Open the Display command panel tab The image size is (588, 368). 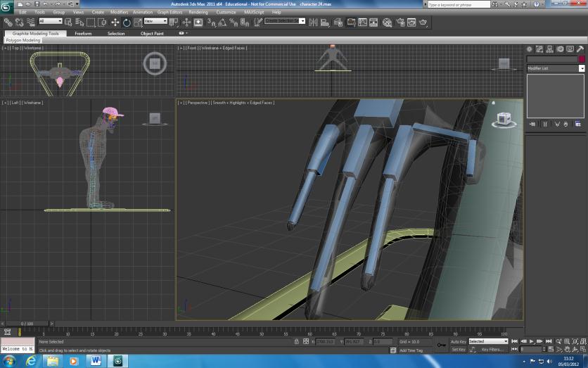[x=570, y=49]
